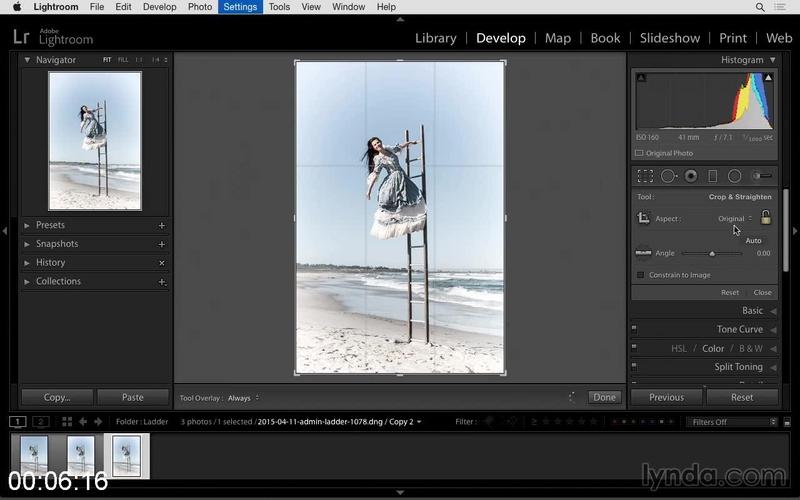This screenshot has width=800, height=500.
Task: Switch to the Print module
Action: [x=733, y=38]
